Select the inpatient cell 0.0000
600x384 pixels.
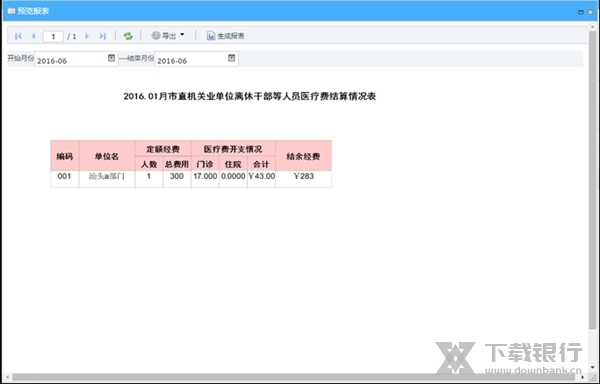[233, 179]
